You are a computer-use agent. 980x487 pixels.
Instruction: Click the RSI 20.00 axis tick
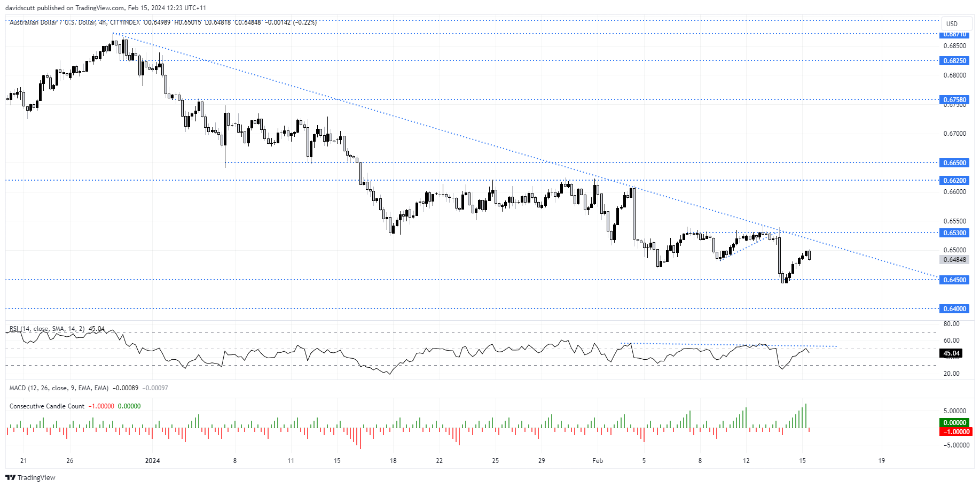point(951,374)
